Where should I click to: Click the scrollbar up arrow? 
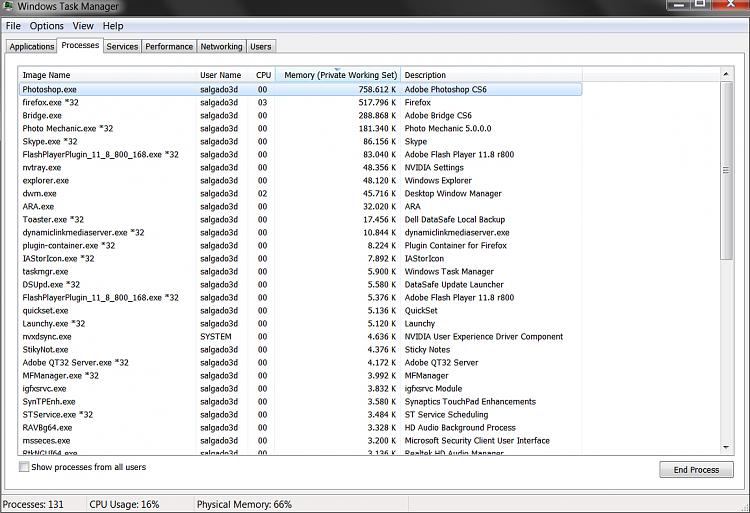(726, 74)
